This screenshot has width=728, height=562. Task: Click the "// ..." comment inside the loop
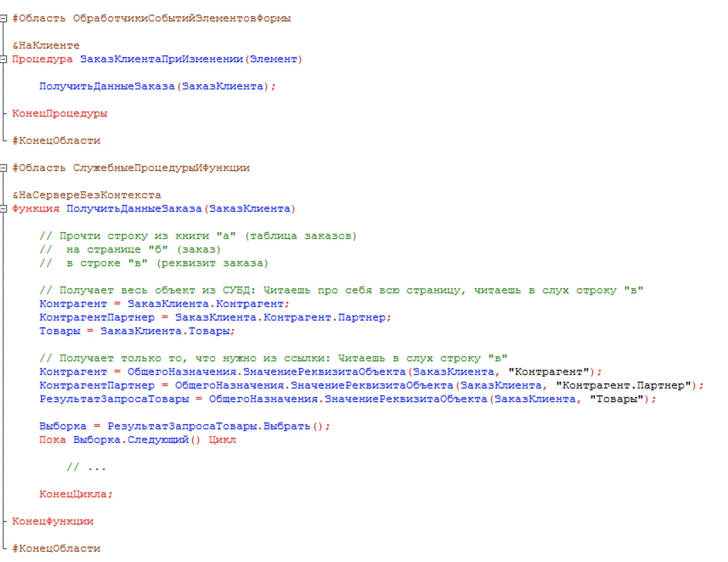[86, 467]
